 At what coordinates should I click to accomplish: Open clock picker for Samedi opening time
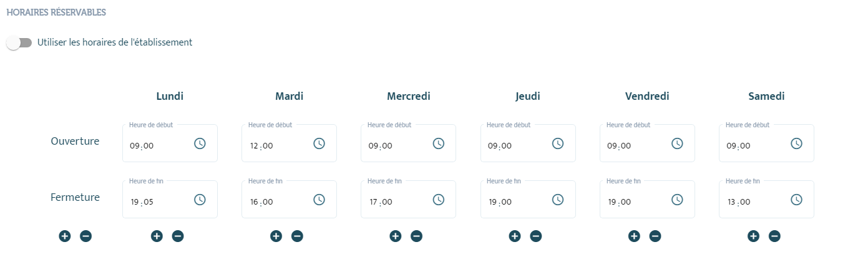pyautogui.click(x=796, y=143)
